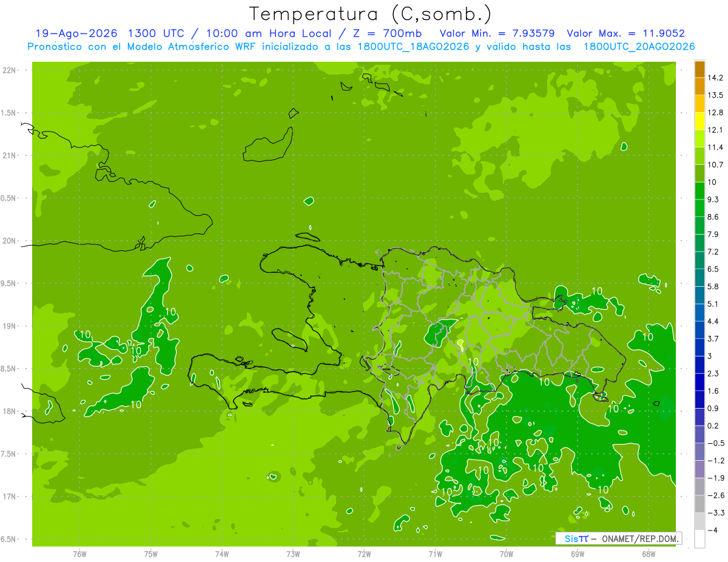Click the title "Temperatura (C,somb.)"
The image size is (728, 562).
371,14
